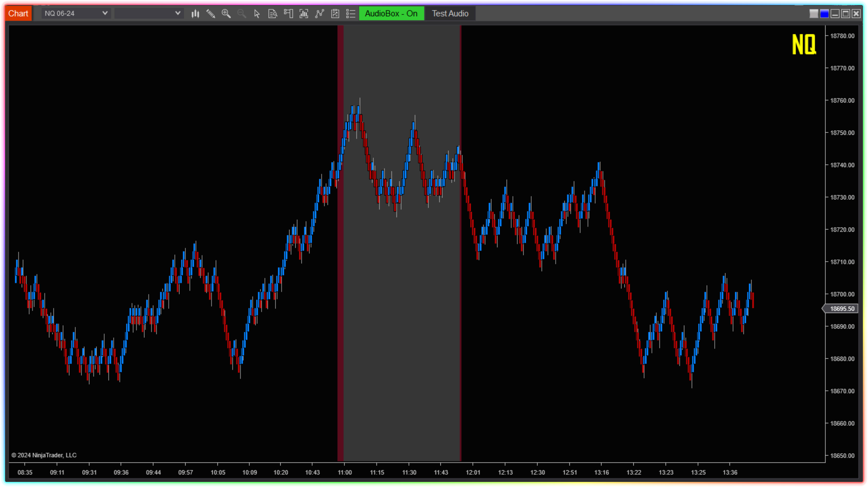
Task: Open the strategies clipboard icon
Action: (335, 13)
